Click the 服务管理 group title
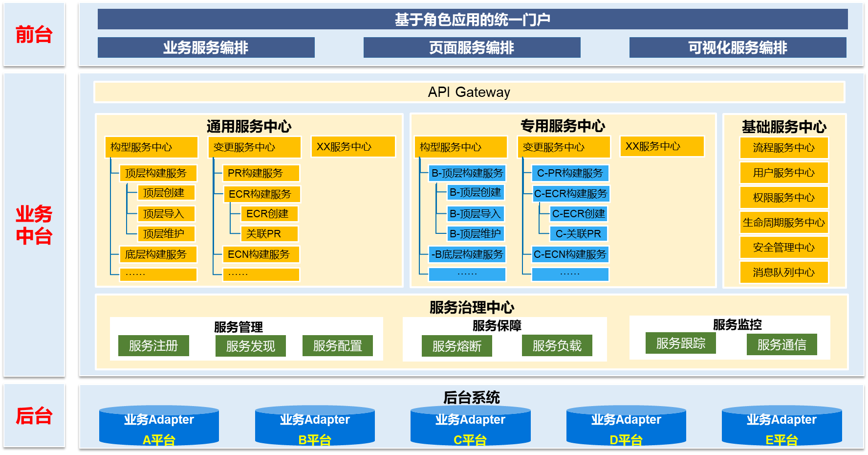 click(239, 327)
